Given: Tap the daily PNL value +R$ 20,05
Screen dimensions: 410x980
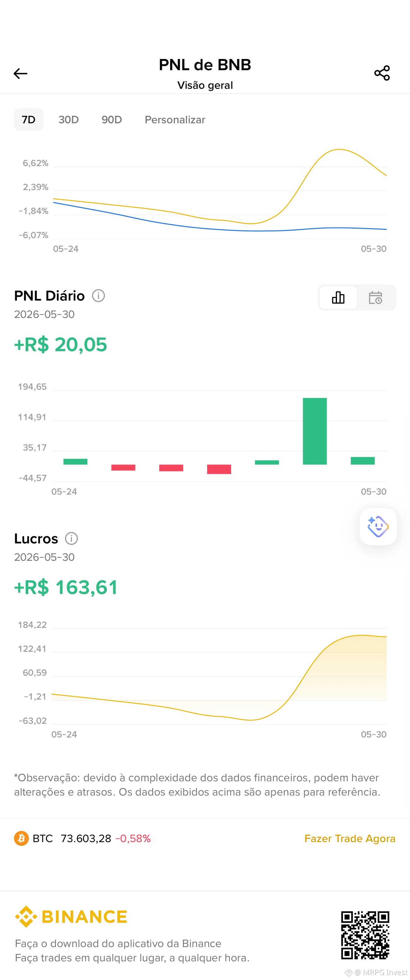Looking at the screenshot, I should click(61, 345).
